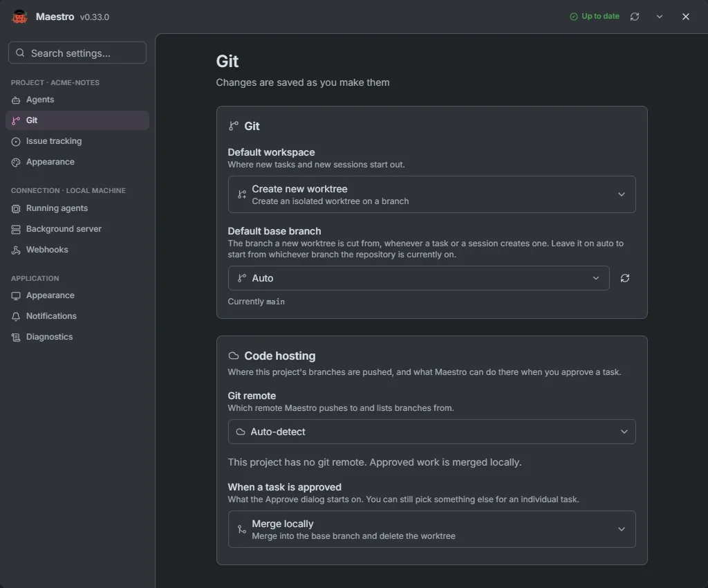Click the refresh update icon in header
The height and width of the screenshot is (588, 708).
pyautogui.click(x=635, y=17)
